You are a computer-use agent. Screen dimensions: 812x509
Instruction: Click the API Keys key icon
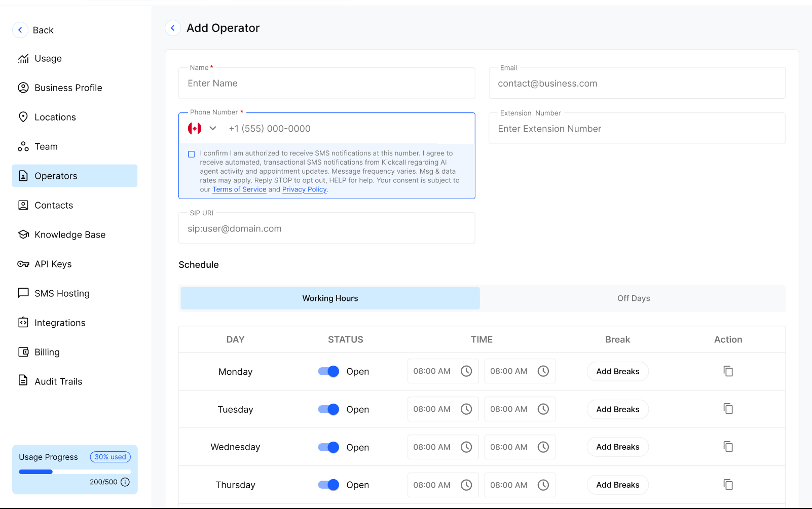pos(23,264)
